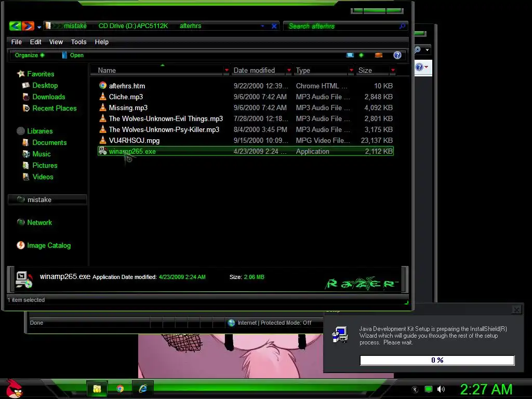532x399 pixels.
Task: Click winamp265.exe icon in details pane
Action: point(24,280)
